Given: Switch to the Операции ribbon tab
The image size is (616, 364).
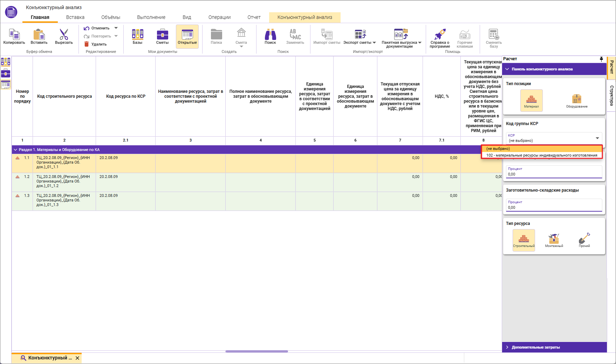Looking at the screenshot, I should pos(219,17).
